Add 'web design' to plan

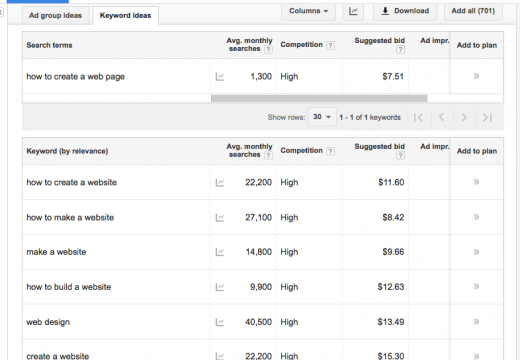point(476,322)
